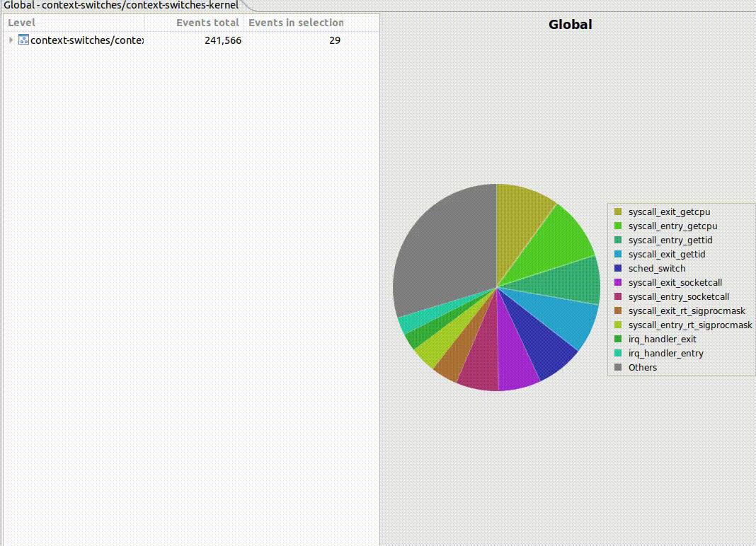
Task: Click the syscall_exit_rt_sigprocmask legend label
Action: (x=687, y=310)
